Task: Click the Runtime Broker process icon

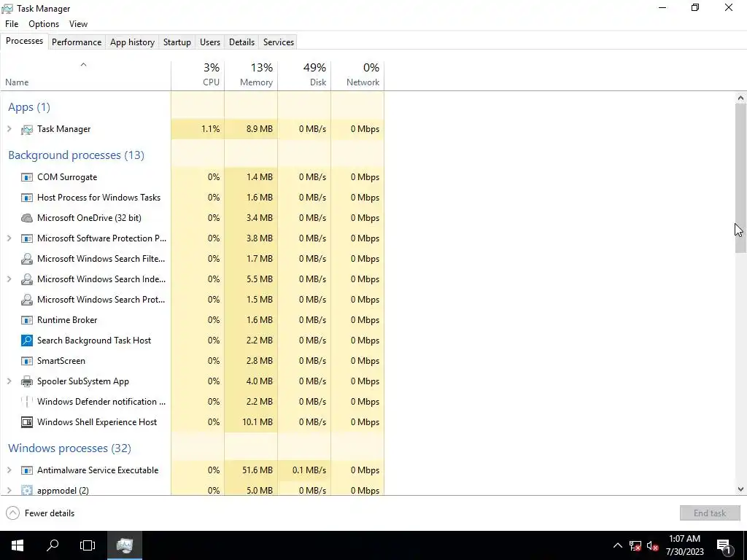Action: tap(27, 320)
